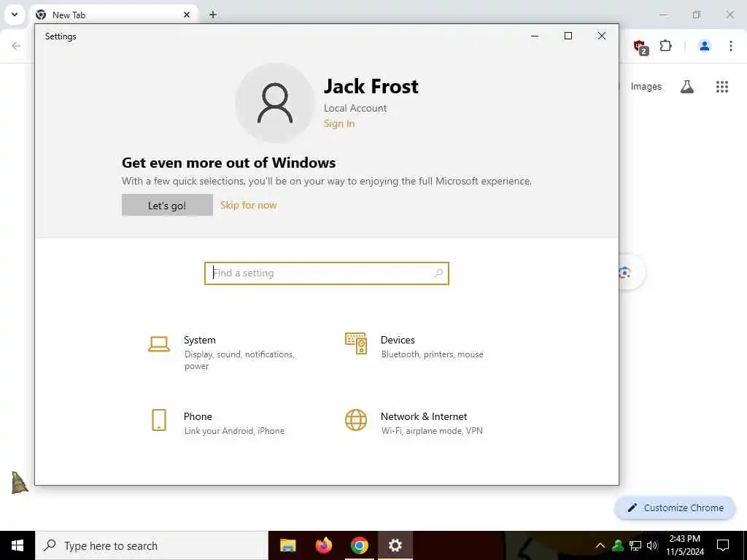The height and width of the screenshot is (560, 747).
Task: Click the red shield extension icon in Chrome
Action: [x=640, y=47]
